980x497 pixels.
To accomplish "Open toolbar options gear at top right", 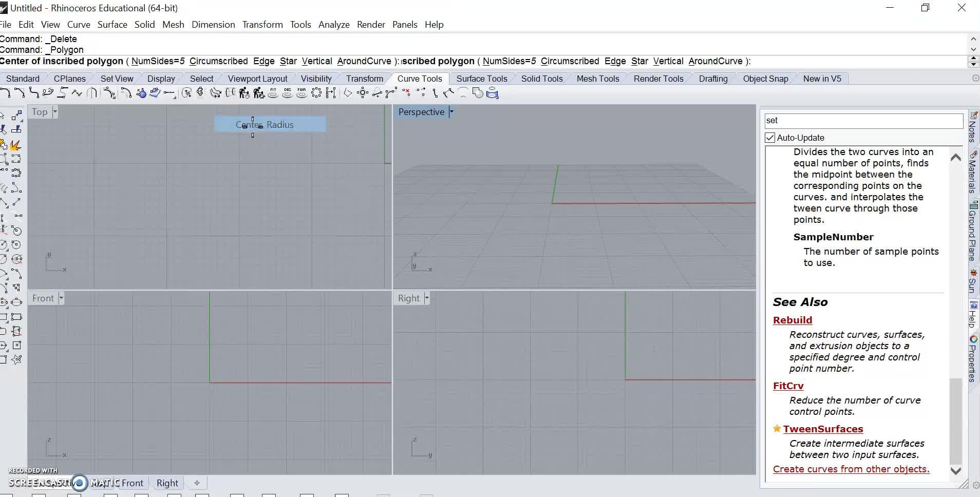I will (x=975, y=79).
